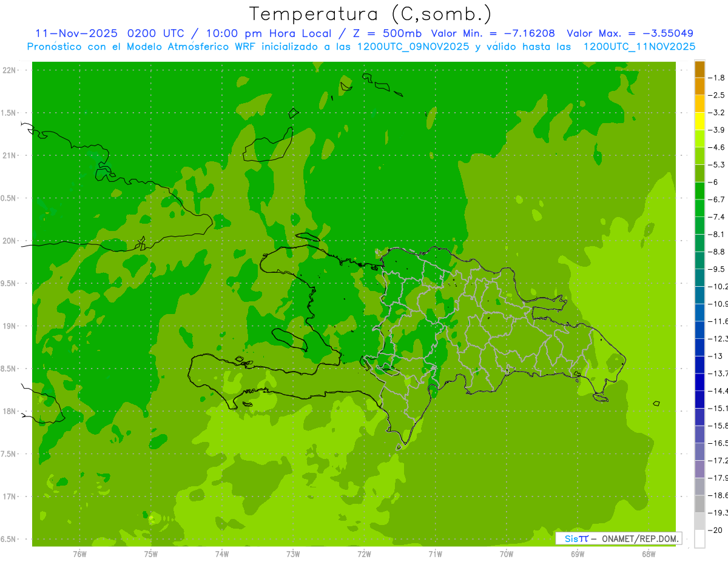
Task: Click the '19N' latitude label
Action: coord(9,326)
